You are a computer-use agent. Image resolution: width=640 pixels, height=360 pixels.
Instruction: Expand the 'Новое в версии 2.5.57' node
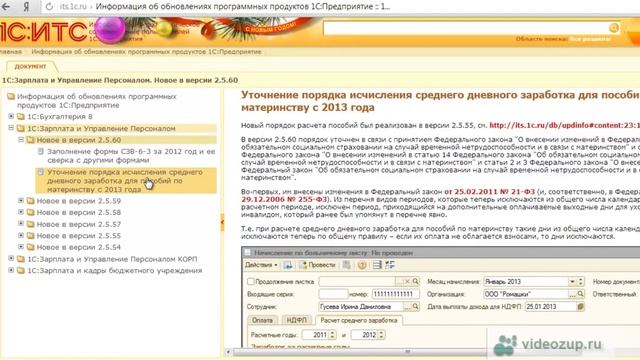pos(21,224)
